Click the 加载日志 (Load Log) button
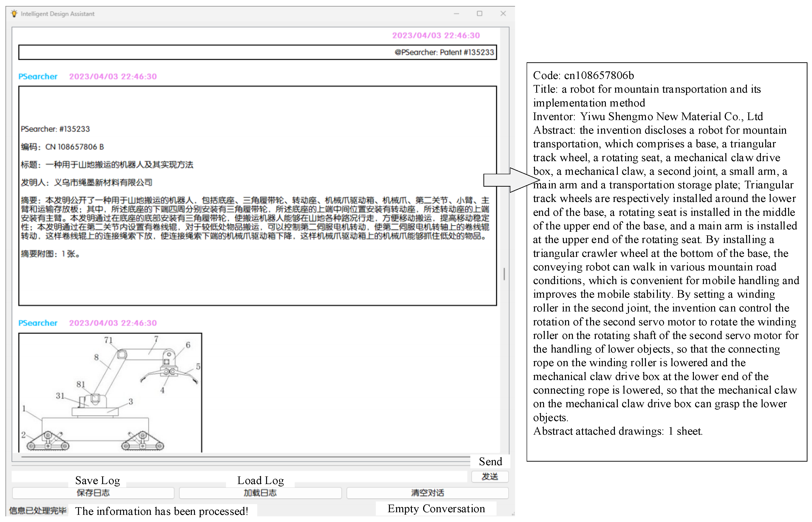 [x=260, y=493]
